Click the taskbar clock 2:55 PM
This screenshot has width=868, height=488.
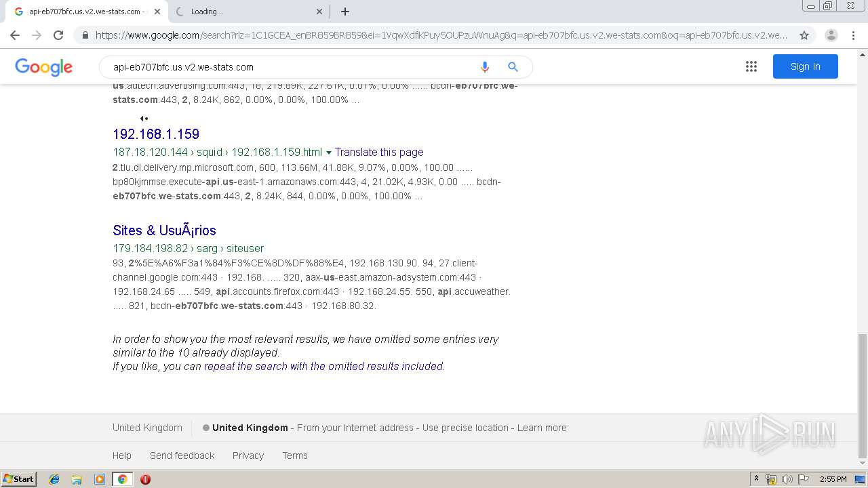click(833, 479)
